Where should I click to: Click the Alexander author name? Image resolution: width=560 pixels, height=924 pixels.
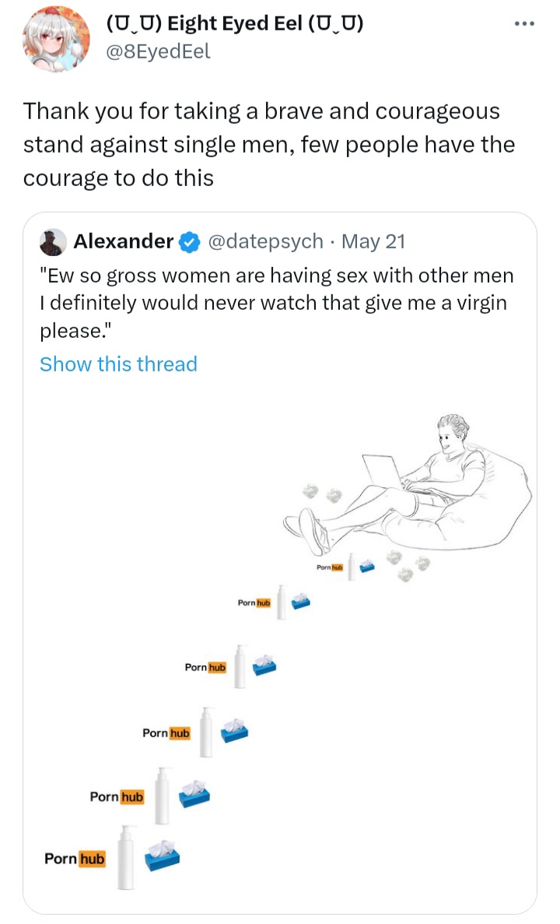(x=123, y=241)
